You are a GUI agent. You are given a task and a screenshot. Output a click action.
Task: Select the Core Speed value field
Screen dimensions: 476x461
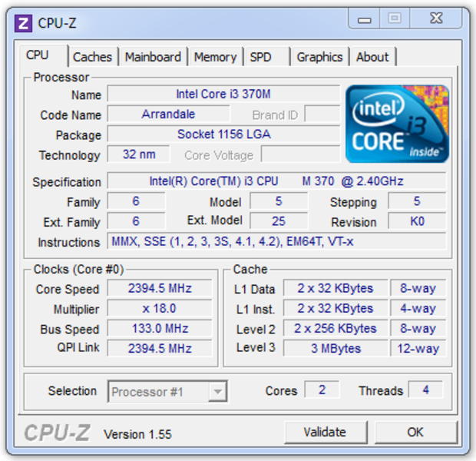pyautogui.click(x=160, y=289)
